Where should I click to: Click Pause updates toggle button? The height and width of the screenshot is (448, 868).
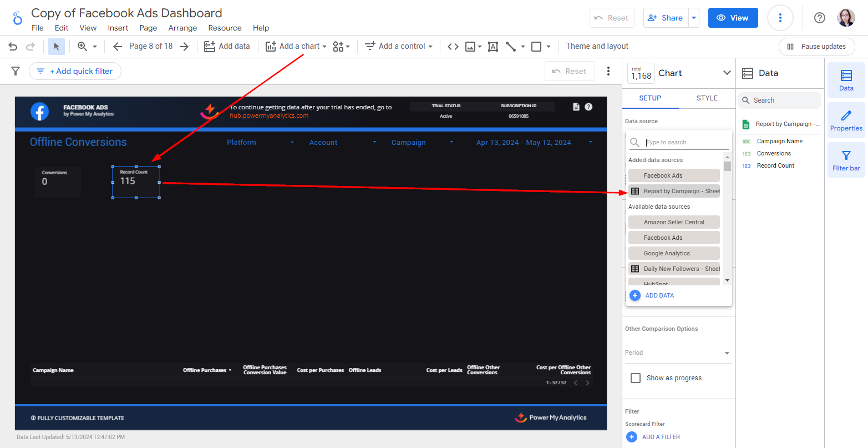click(816, 47)
